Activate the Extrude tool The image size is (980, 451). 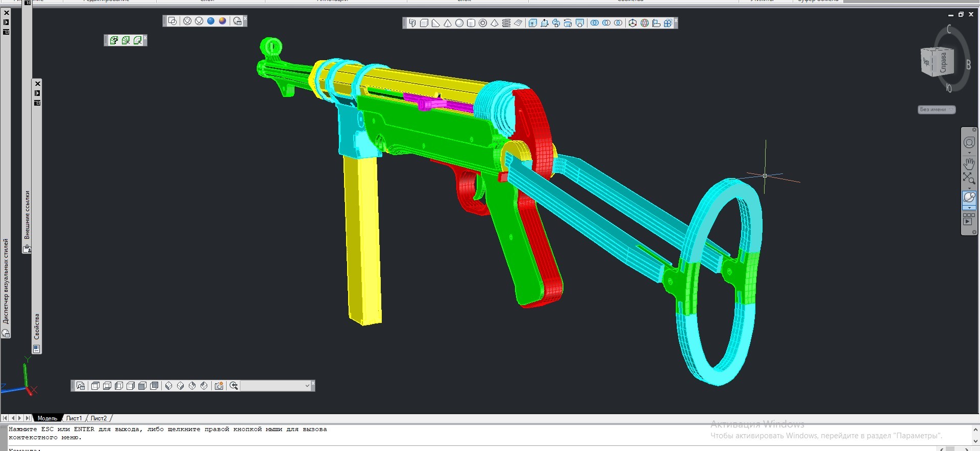533,23
